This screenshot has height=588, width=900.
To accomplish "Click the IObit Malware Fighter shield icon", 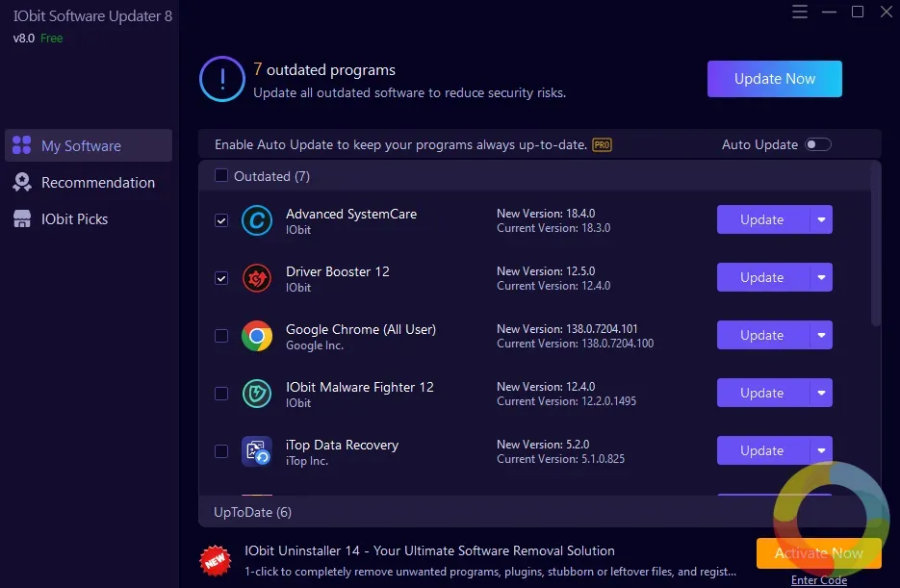I will click(x=257, y=394).
